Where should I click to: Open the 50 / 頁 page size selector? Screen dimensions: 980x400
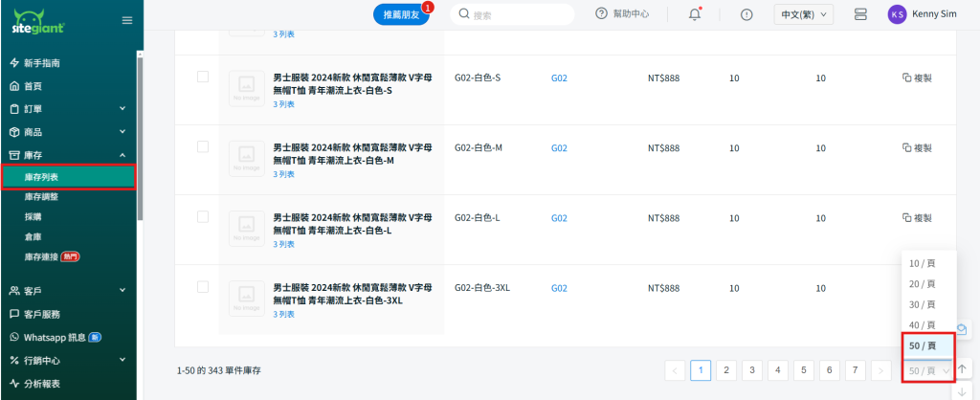point(928,370)
